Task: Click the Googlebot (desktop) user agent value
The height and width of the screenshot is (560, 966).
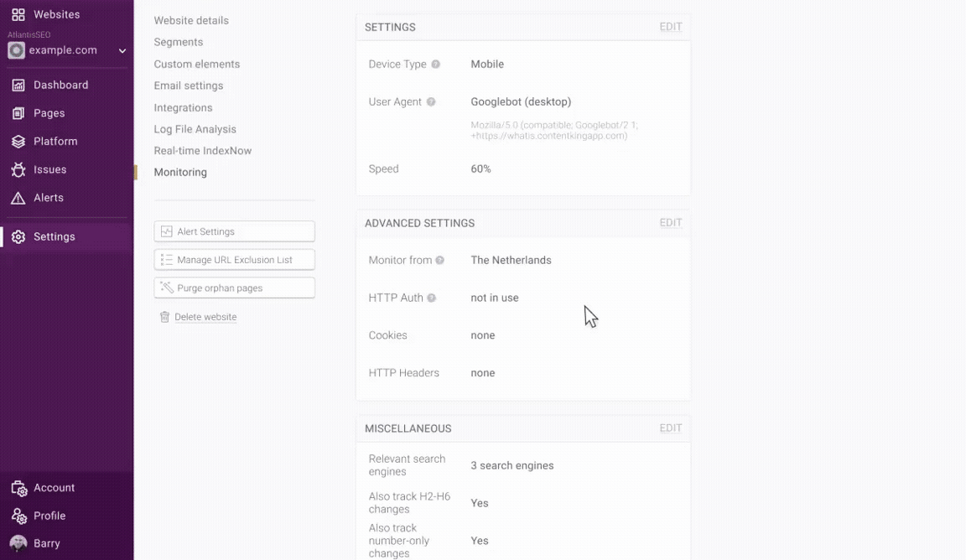Action: (x=521, y=101)
